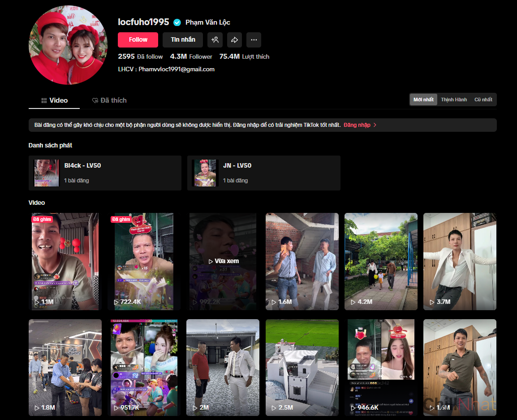Click the Tin nhắn message button
This screenshot has width=517, height=420.
pos(183,40)
